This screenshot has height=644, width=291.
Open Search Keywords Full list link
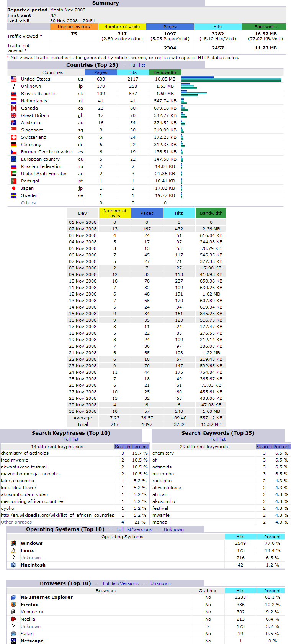218,439
